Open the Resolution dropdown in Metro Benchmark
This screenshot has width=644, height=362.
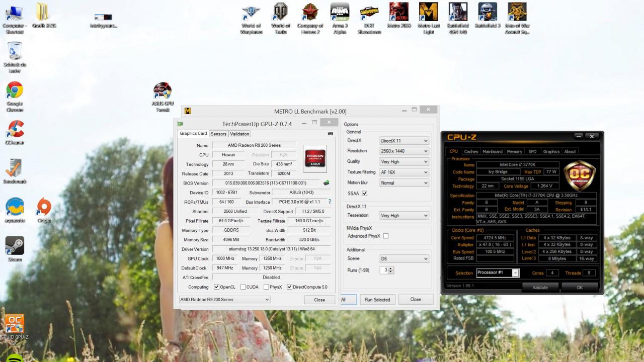tap(404, 151)
